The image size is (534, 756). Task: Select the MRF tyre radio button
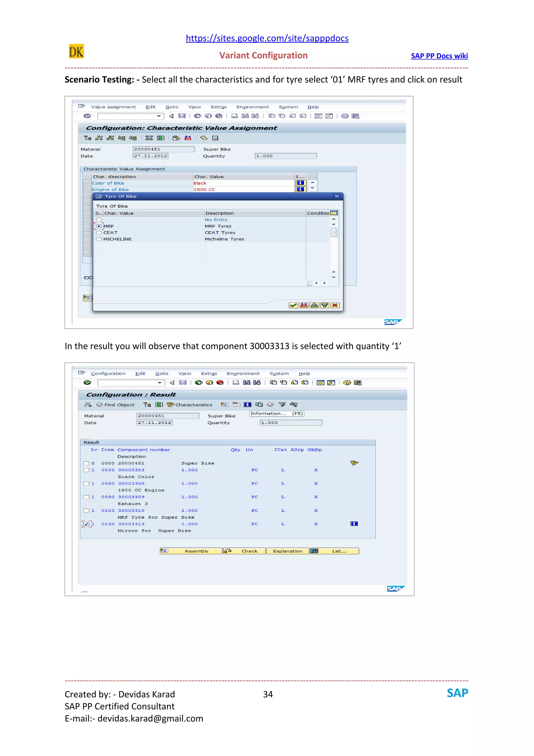(99, 226)
